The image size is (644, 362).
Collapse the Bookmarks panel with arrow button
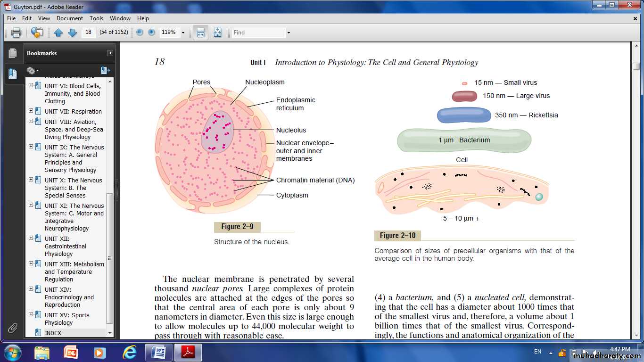[110, 53]
